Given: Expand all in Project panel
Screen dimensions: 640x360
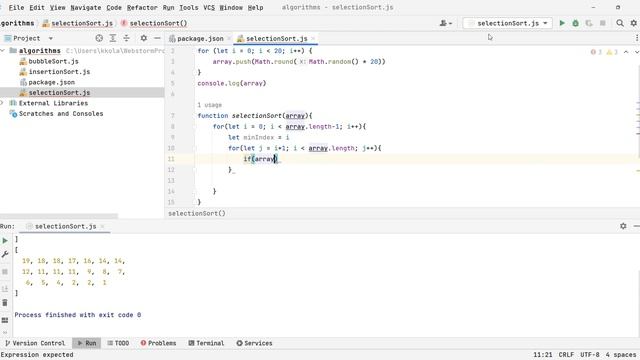Looking at the screenshot, I should [113, 38].
